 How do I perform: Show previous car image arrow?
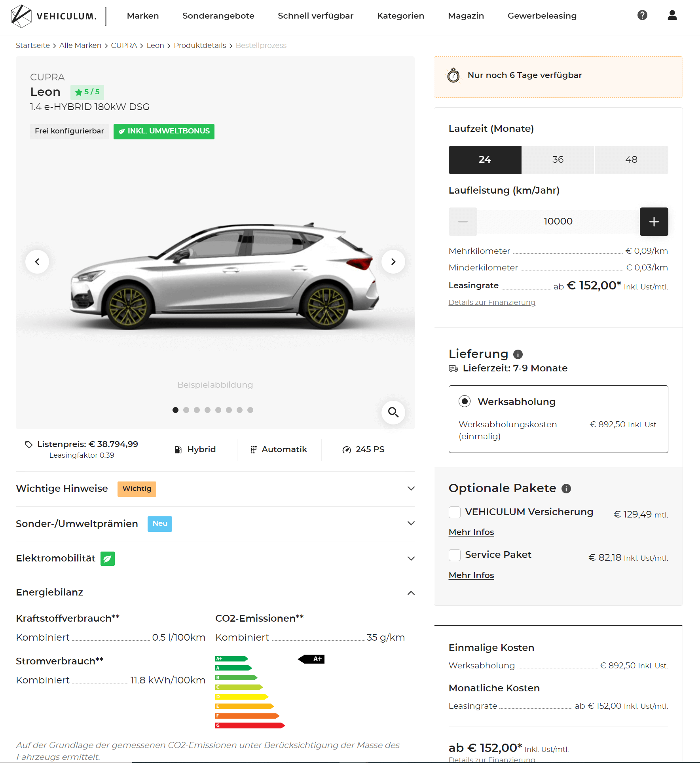37,262
